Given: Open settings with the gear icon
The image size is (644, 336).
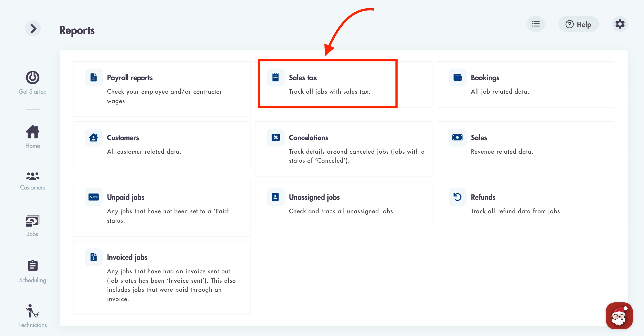Looking at the screenshot, I should pyautogui.click(x=620, y=24).
